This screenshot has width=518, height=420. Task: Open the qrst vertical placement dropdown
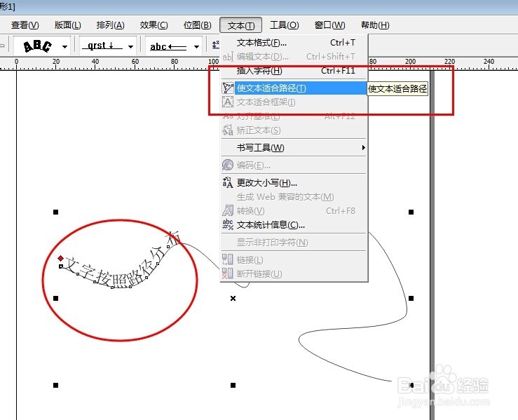coord(130,46)
